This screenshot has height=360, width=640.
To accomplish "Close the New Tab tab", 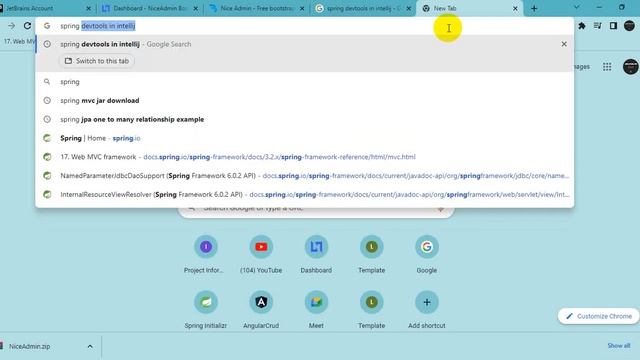I will 515,8.
